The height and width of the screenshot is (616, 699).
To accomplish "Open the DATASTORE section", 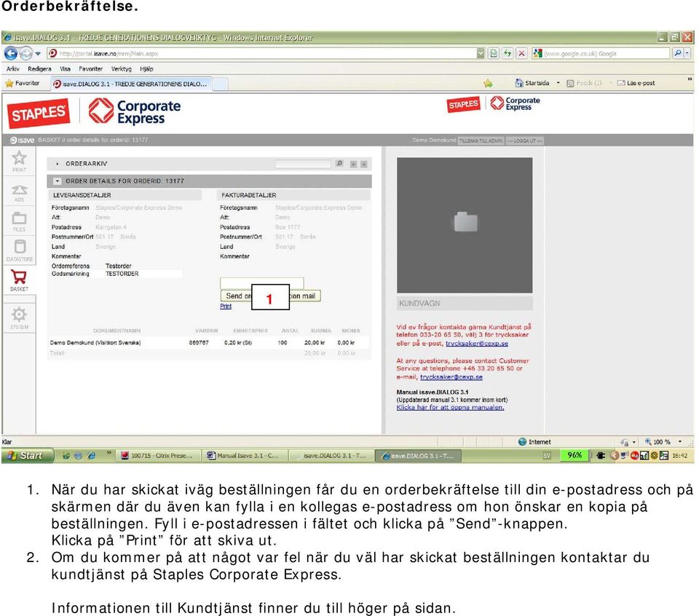I will point(19,250).
